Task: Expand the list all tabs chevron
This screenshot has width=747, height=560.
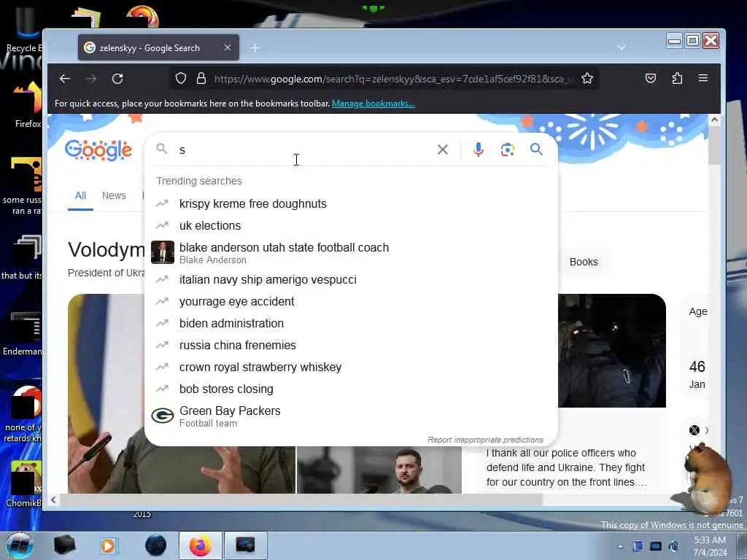Action: [622, 47]
